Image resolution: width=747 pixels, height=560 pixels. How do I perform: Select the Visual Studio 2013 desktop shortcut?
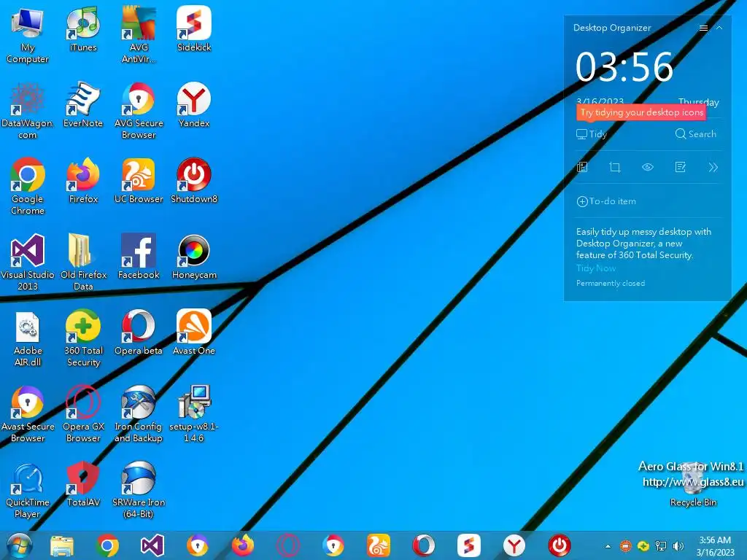(28, 262)
